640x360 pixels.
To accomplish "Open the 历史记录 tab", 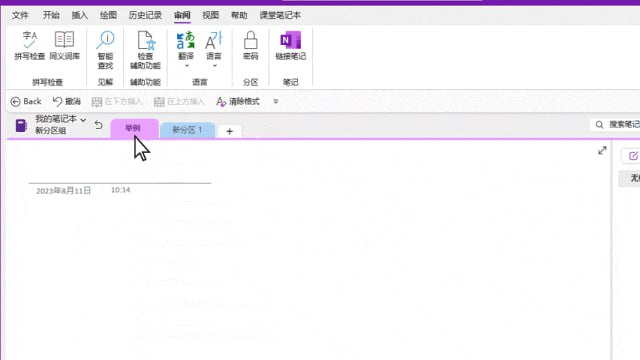I will click(145, 16).
